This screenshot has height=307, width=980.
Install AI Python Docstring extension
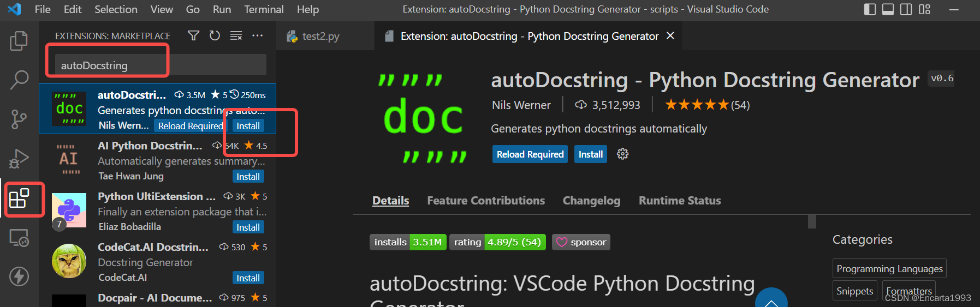click(248, 177)
